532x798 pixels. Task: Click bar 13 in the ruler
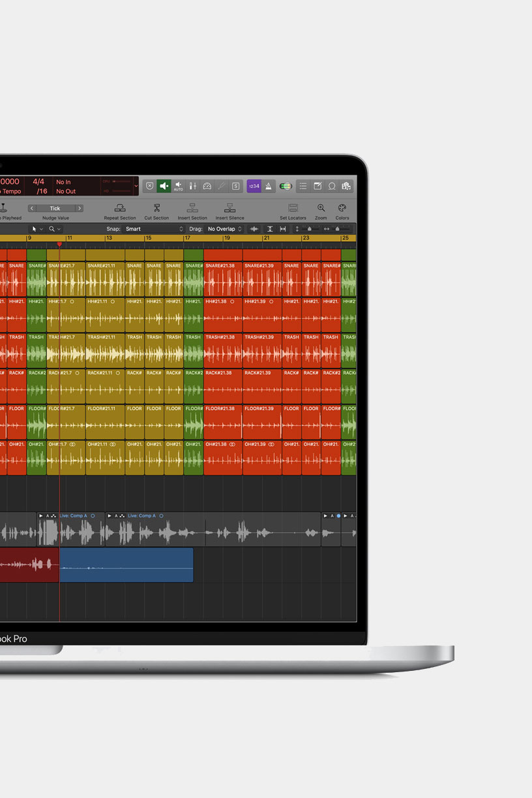click(x=109, y=239)
